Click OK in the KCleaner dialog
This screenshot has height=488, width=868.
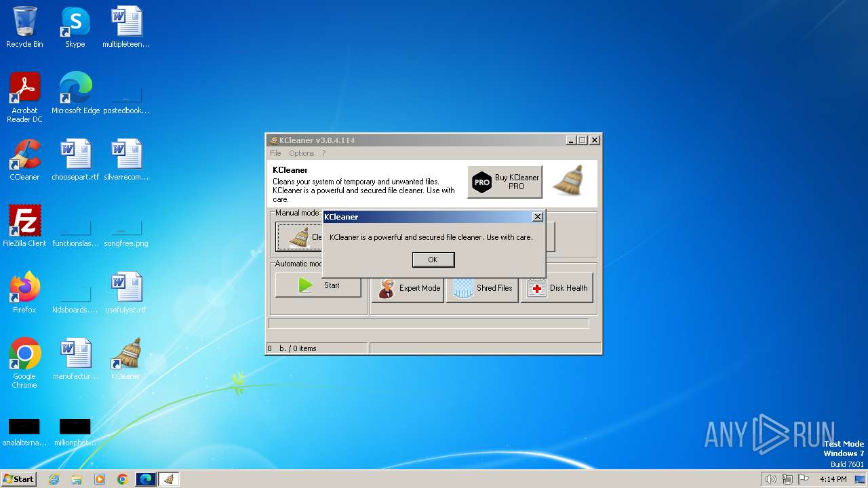[433, 260]
